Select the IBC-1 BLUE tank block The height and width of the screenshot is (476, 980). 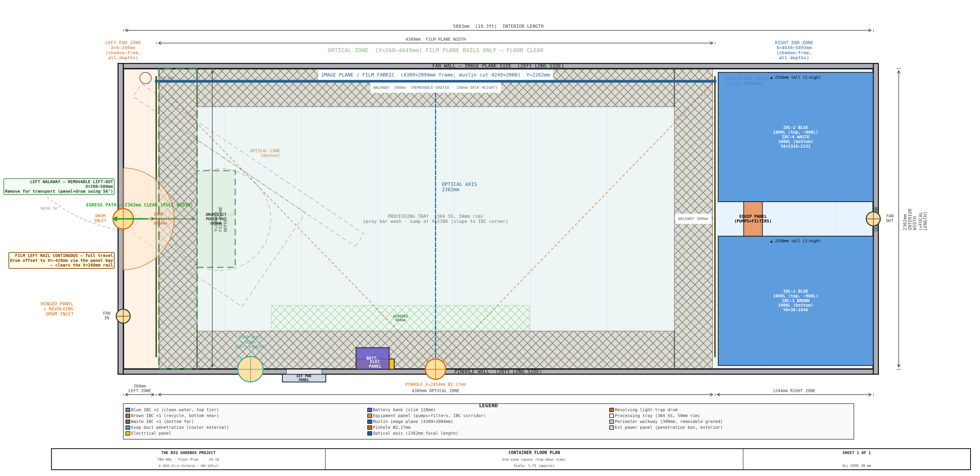(795, 301)
